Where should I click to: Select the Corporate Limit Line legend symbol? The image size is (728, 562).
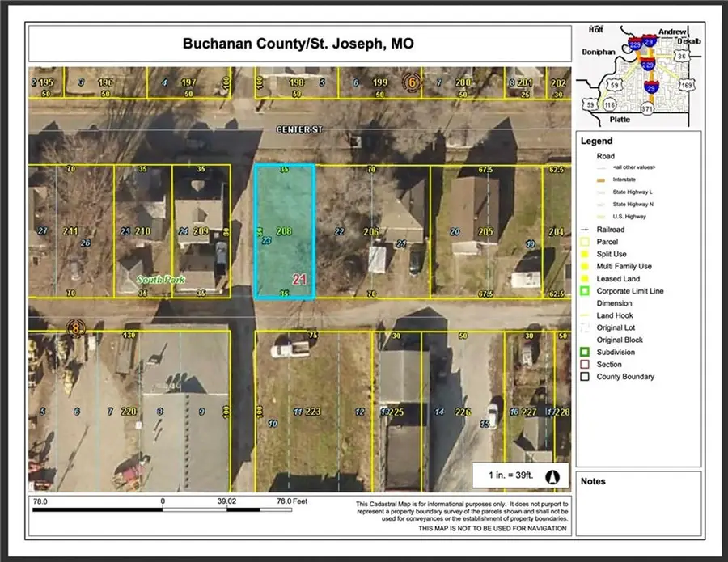tap(584, 290)
